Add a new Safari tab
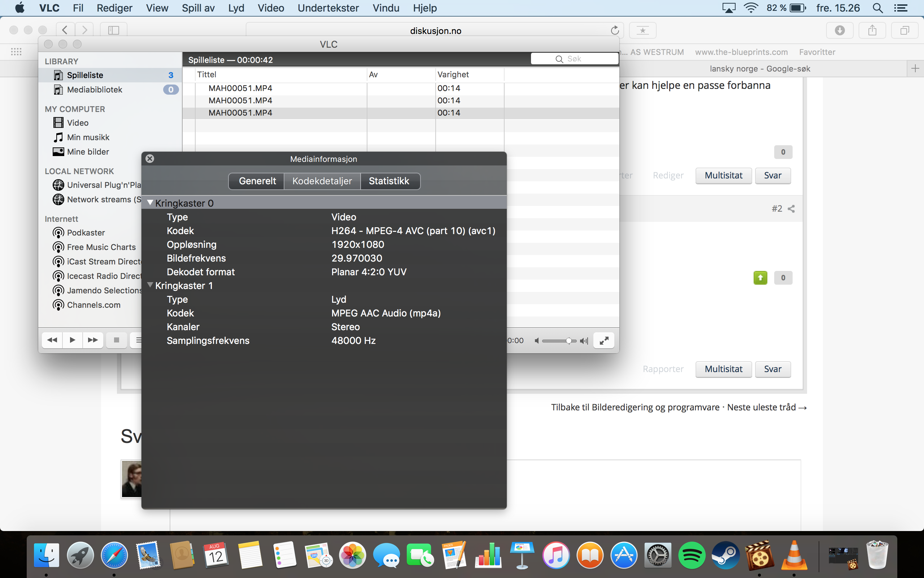 (915, 69)
